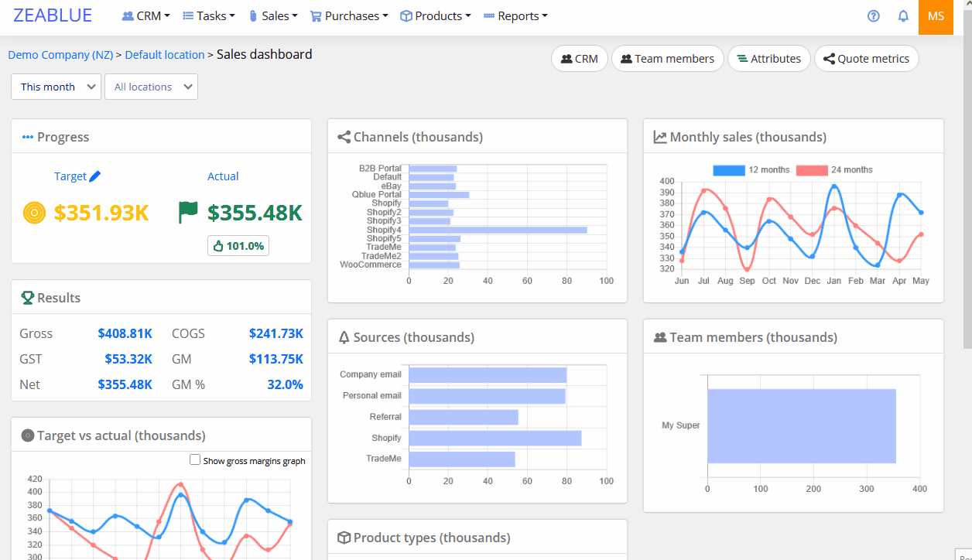Screen dimensions: 972x560
Task: Click the Qblue Portal bar in Channels
Action: point(439,195)
